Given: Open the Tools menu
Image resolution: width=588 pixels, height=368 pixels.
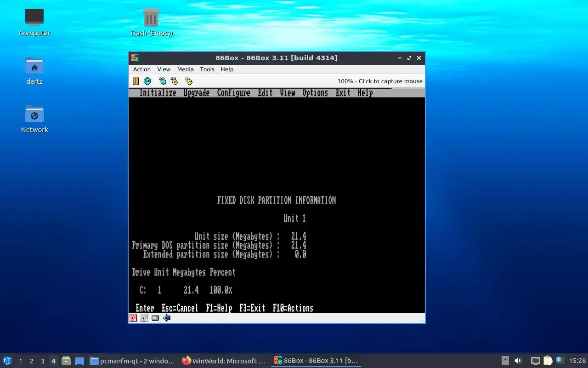Looking at the screenshot, I should coord(207,69).
